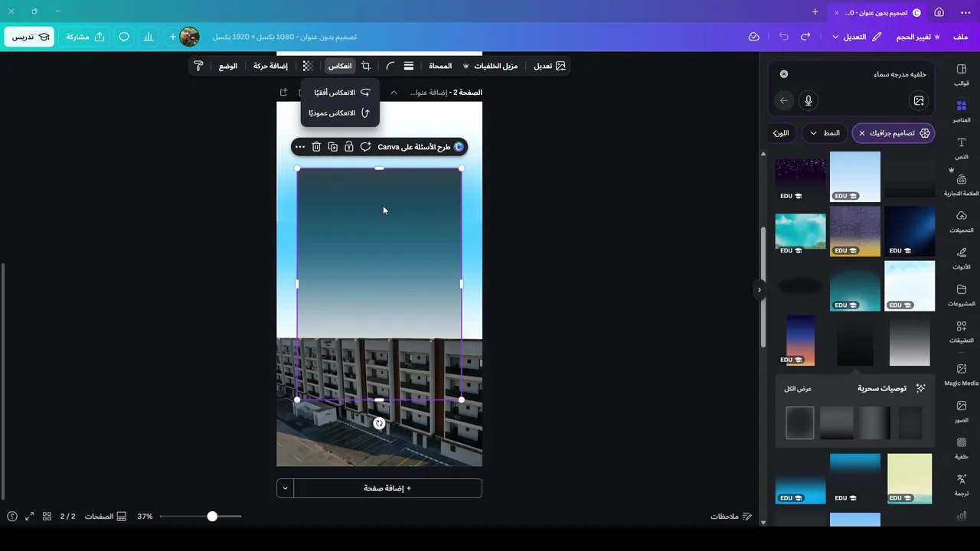The image size is (980, 551).
Task: Open the insights chart icon in top bar
Action: point(149,37)
